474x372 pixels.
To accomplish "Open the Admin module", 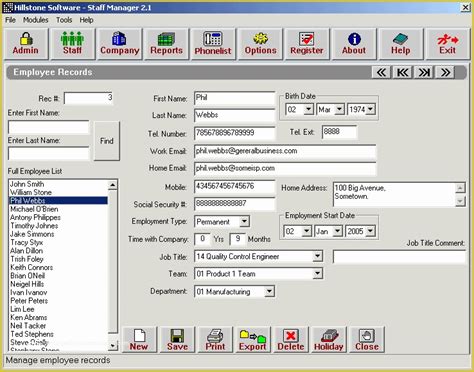I will click(x=26, y=44).
